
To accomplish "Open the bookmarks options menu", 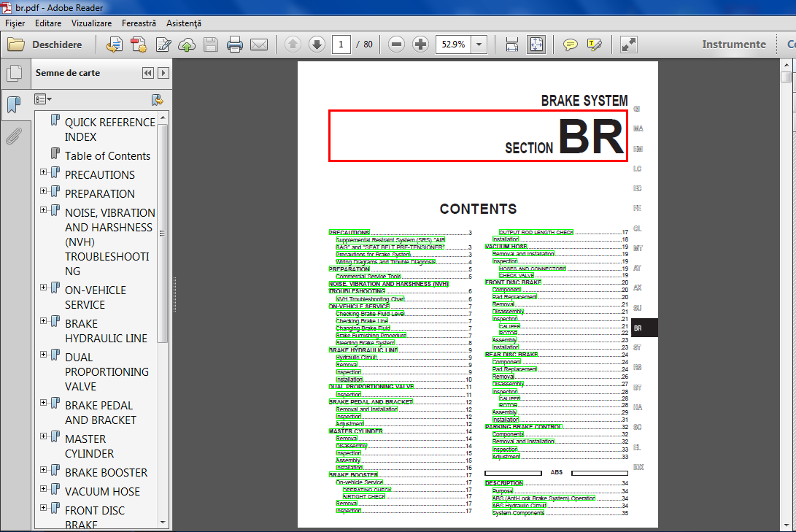I will [x=43, y=99].
